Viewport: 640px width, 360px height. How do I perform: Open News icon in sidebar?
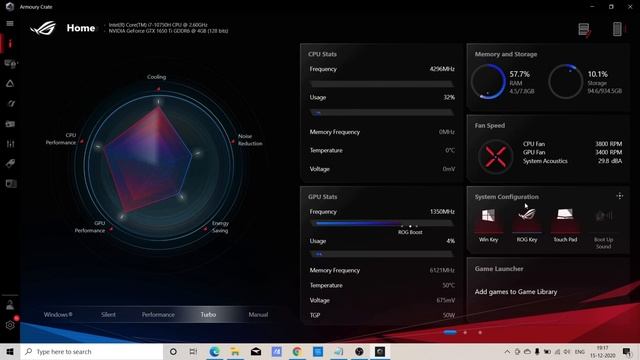(11, 184)
